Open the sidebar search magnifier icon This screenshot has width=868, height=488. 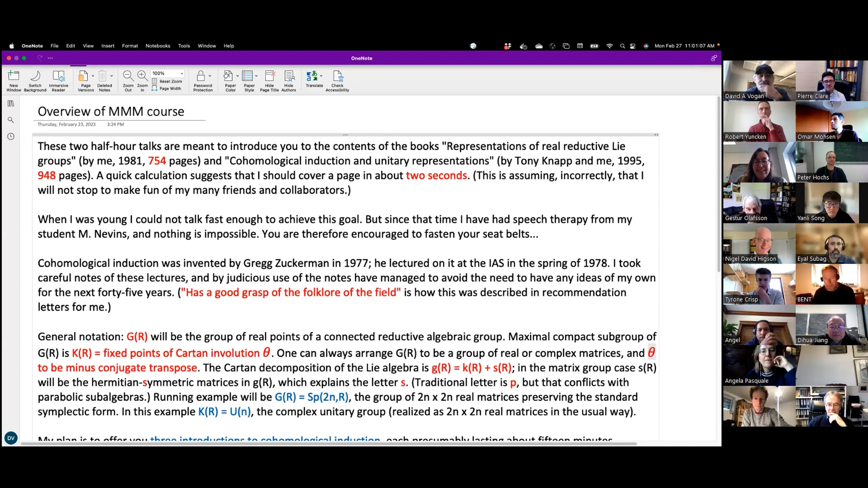click(x=11, y=120)
